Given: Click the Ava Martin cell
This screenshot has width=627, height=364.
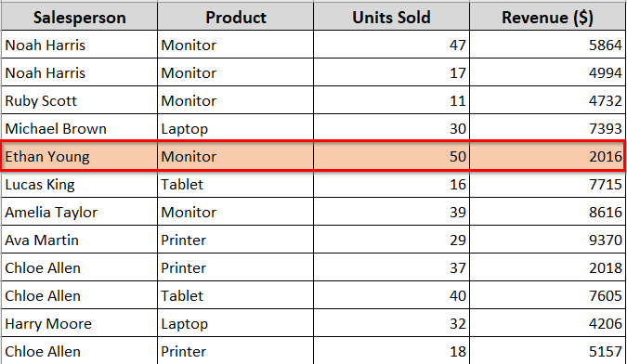Looking at the screenshot, I should click(80, 240).
